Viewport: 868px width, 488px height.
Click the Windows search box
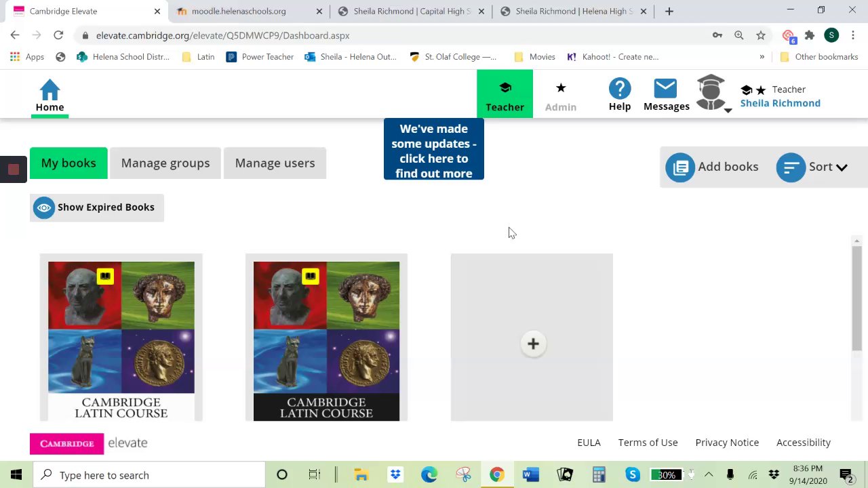point(149,474)
